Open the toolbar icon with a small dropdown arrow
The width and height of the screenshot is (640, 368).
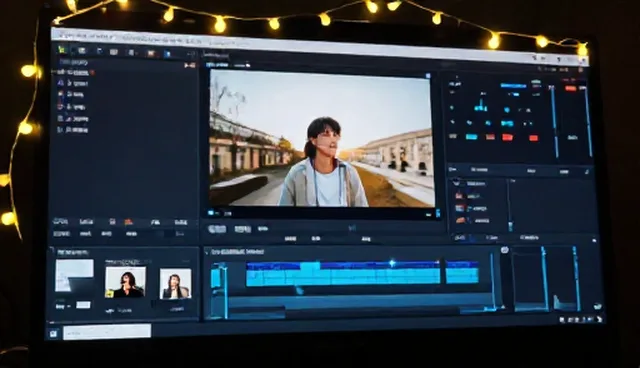pos(132,53)
